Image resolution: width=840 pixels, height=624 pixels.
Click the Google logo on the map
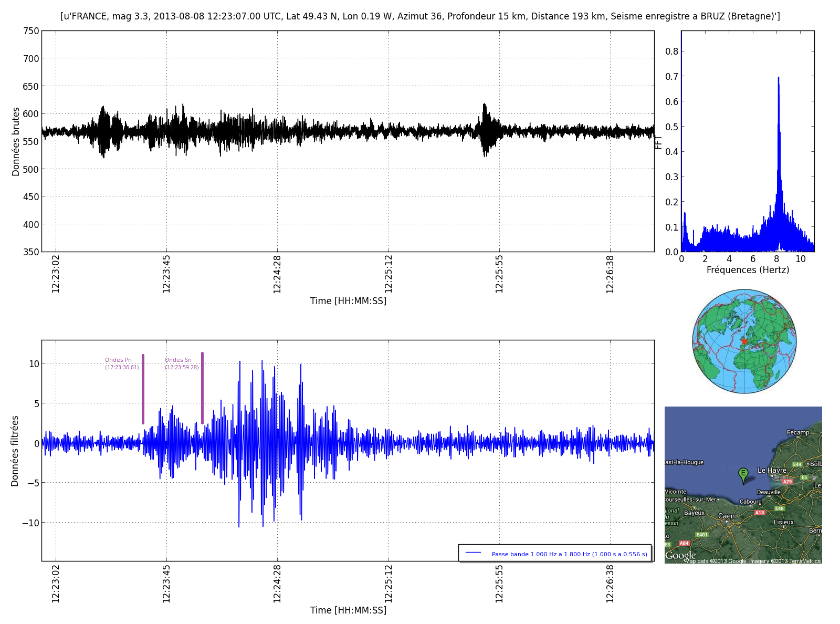click(680, 556)
